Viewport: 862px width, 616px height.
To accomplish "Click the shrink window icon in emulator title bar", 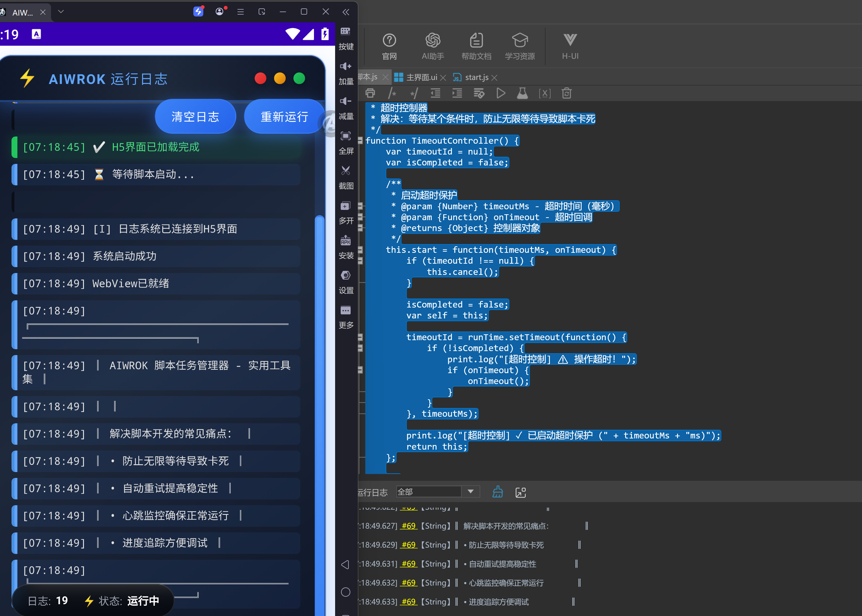I will pyautogui.click(x=262, y=12).
